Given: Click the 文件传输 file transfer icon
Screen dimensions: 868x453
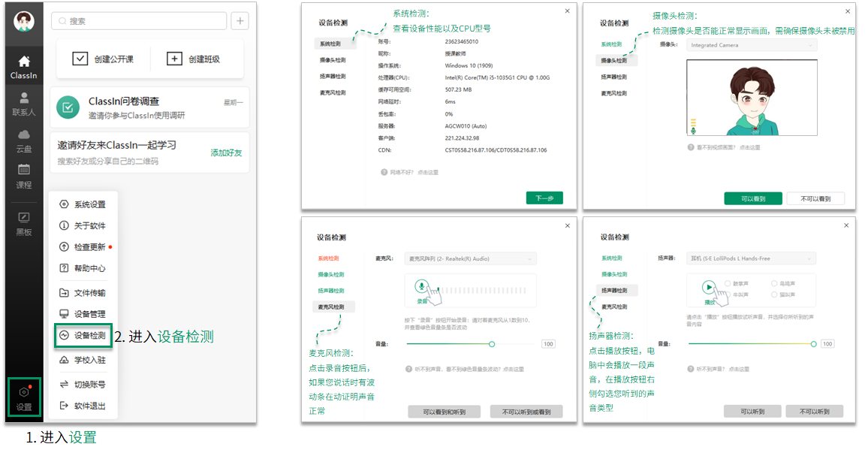Looking at the screenshot, I should click(x=65, y=292).
